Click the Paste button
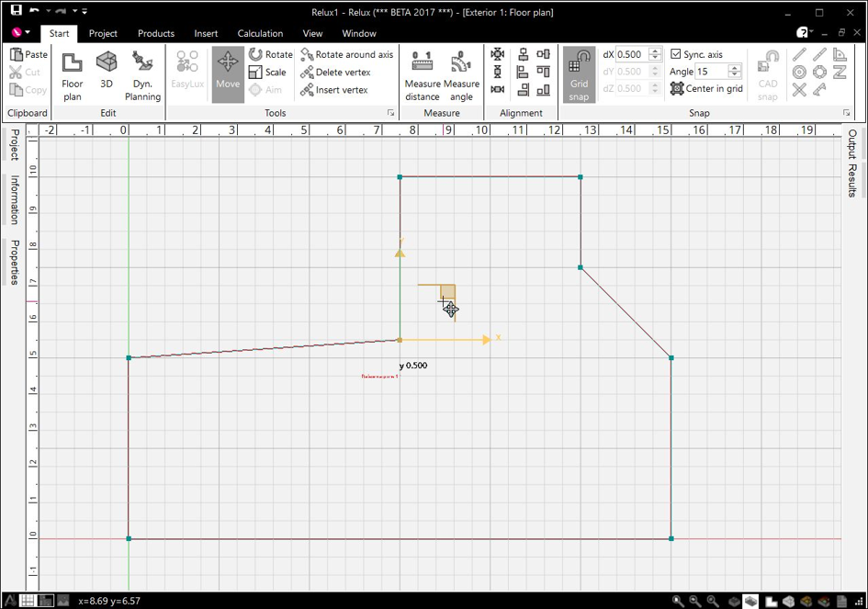This screenshot has width=868, height=609. pyautogui.click(x=28, y=54)
